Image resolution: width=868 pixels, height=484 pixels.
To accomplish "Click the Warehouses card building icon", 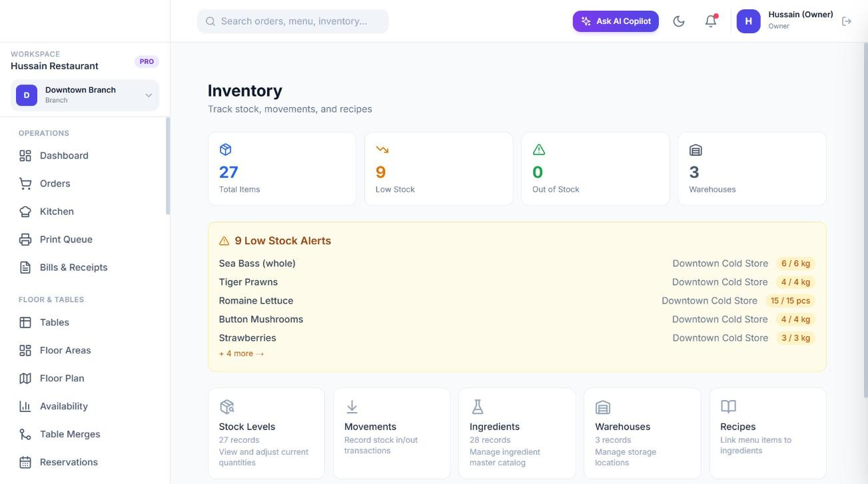I will pos(603,407).
